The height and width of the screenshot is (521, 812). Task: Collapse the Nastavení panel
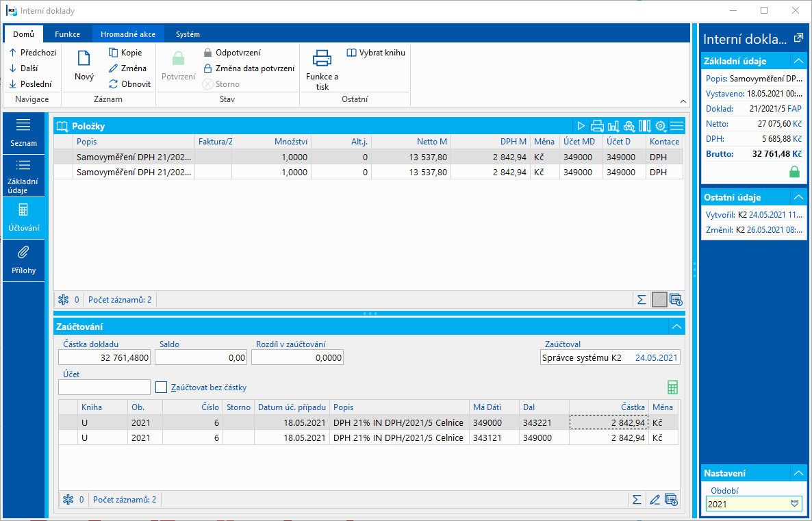coord(798,473)
